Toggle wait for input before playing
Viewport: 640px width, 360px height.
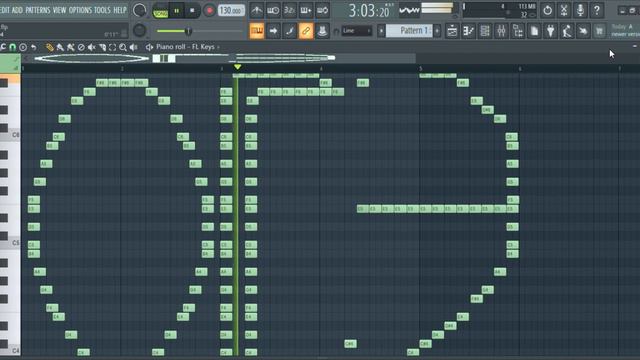click(273, 10)
